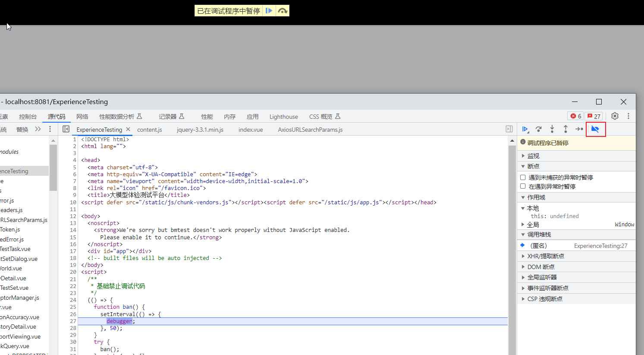The height and width of the screenshot is (355, 644).
Task: Open storyDetail.vue in file tree
Action: tap(18, 326)
